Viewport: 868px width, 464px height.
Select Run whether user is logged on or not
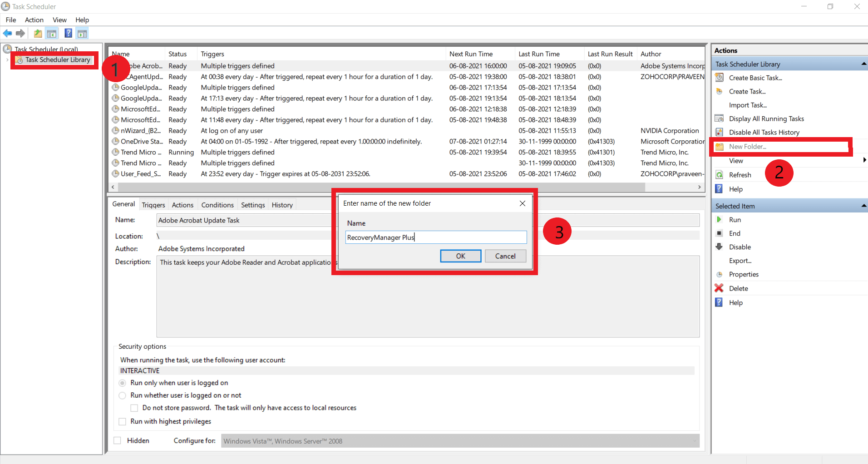tap(122, 395)
